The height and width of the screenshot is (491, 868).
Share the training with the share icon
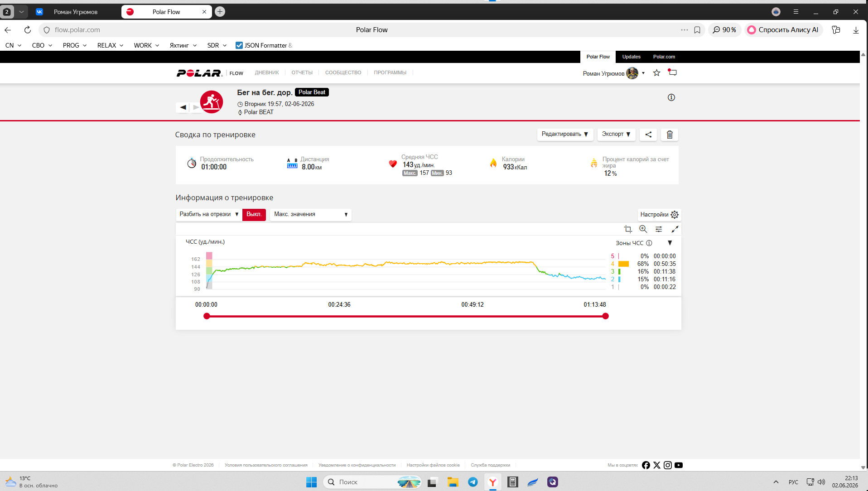click(648, 135)
